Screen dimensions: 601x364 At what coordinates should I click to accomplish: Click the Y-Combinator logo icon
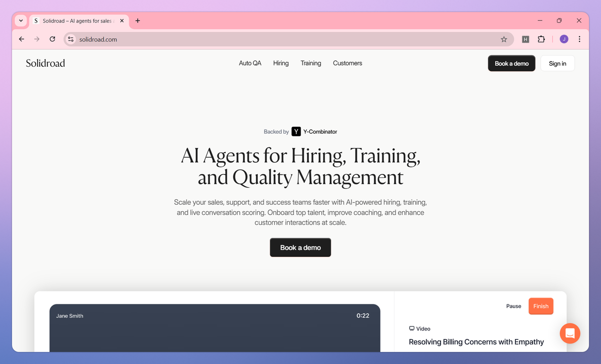pyautogui.click(x=296, y=132)
